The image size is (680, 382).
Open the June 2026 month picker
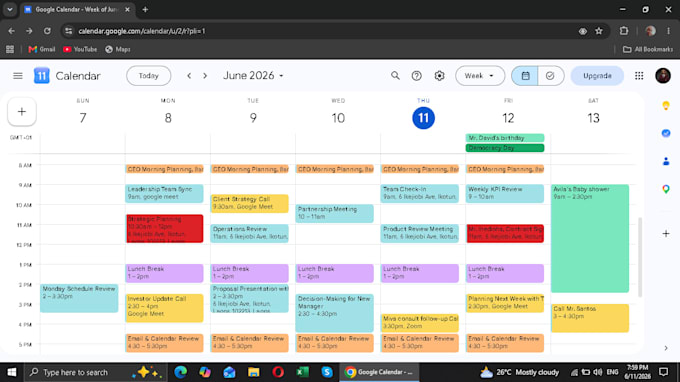click(x=253, y=76)
